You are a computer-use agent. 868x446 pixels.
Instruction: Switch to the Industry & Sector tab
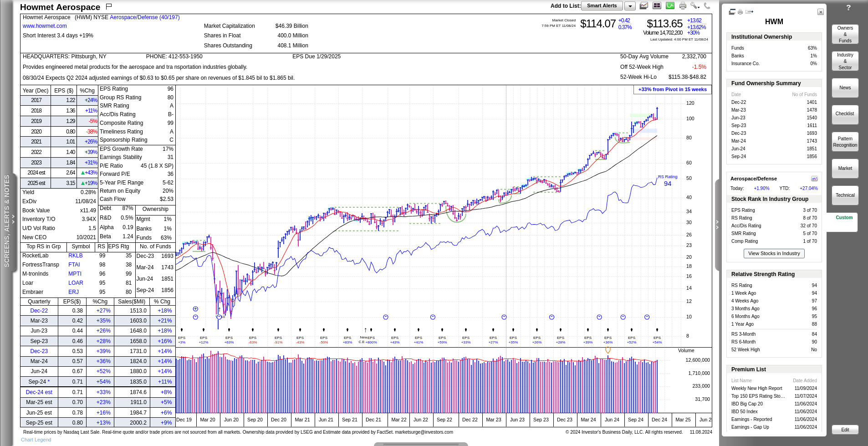[x=845, y=61]
